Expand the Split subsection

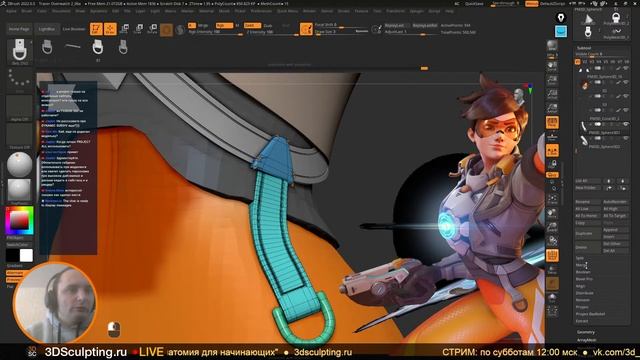coord(580,258)
